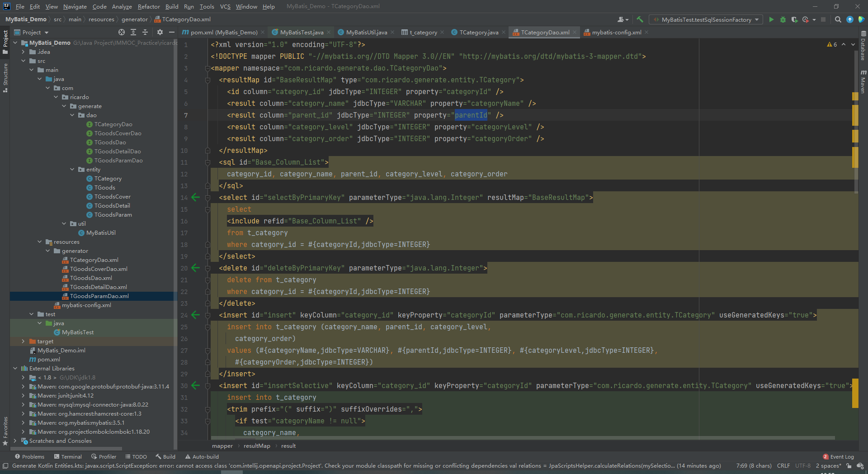Open the TODO tool window
Viewport: 868px width, 474px height.
tap(136, 457)
